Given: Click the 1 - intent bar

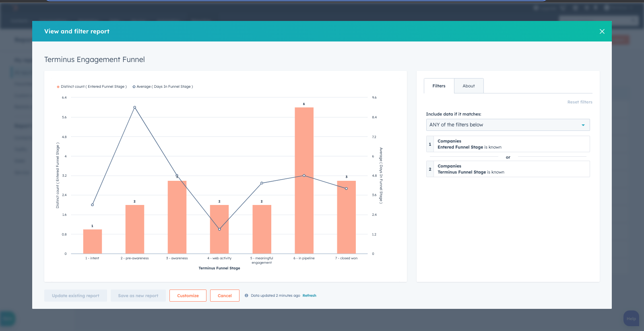Looking at the screenshot, I should pyautogui.click(x=92, y=242).
